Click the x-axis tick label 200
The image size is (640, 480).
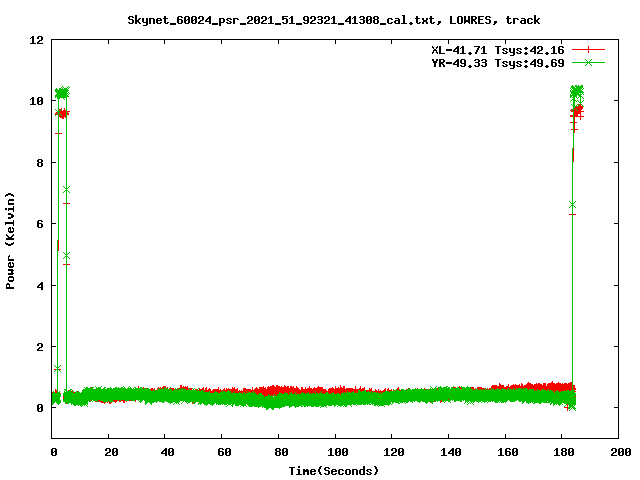click(621, 452)
